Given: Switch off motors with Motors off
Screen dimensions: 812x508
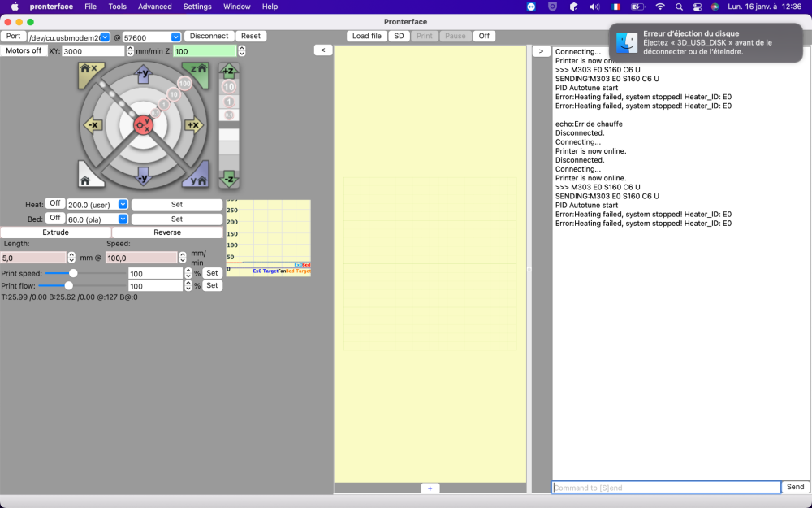Looking at the screenshot, I should coord(24,50).
